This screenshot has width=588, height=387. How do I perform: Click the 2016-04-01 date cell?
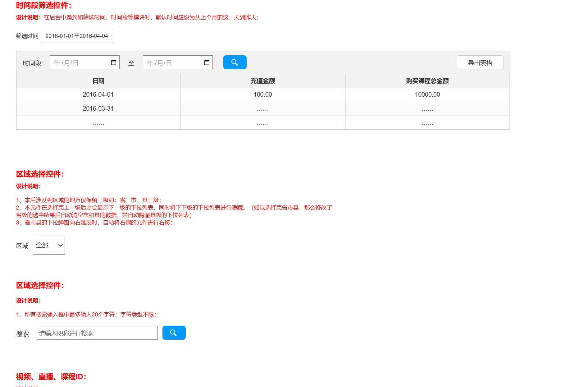point(98,95)
